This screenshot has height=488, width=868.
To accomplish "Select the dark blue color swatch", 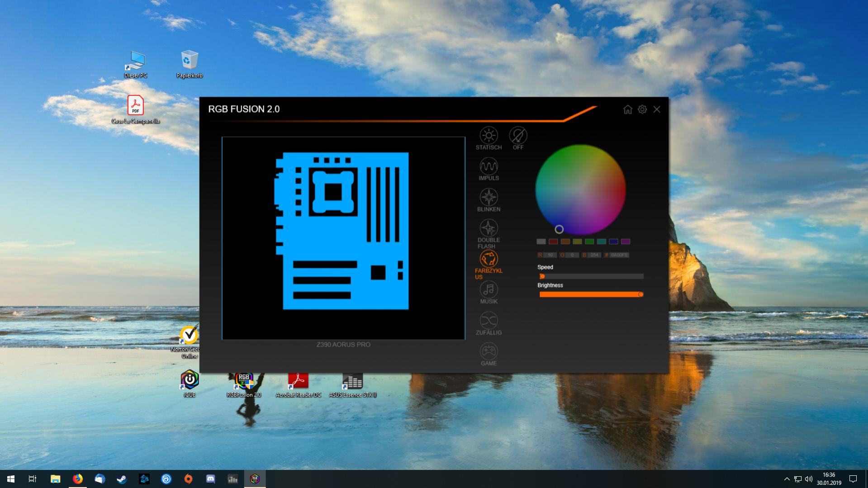I will pos(613,242).
